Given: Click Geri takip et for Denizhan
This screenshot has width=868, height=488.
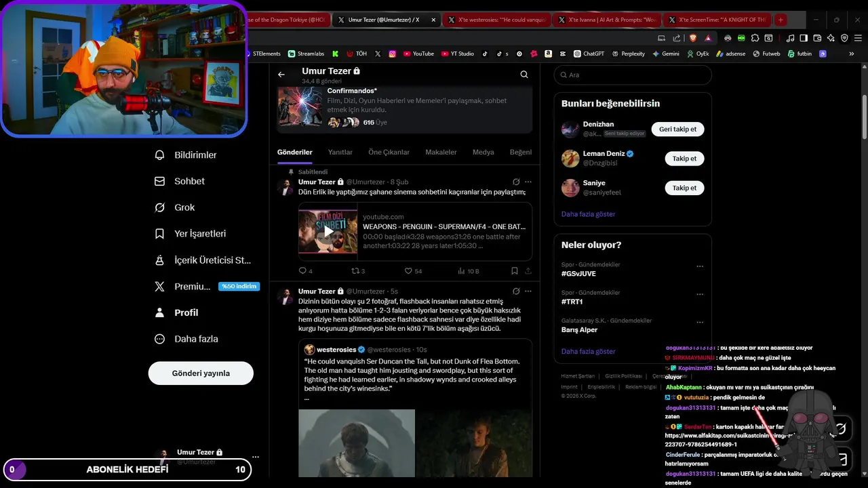Looking at the screenshot, I should tap(678, 129).
